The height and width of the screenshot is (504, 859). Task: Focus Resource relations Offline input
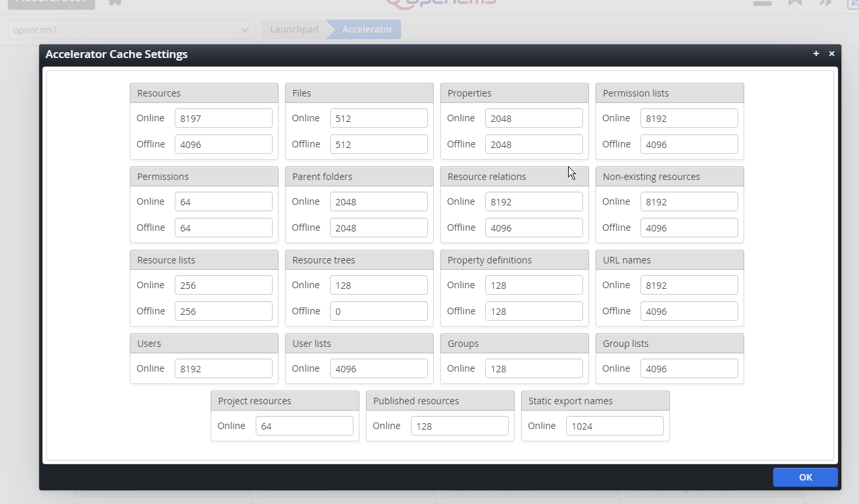(x=534, y=228)
